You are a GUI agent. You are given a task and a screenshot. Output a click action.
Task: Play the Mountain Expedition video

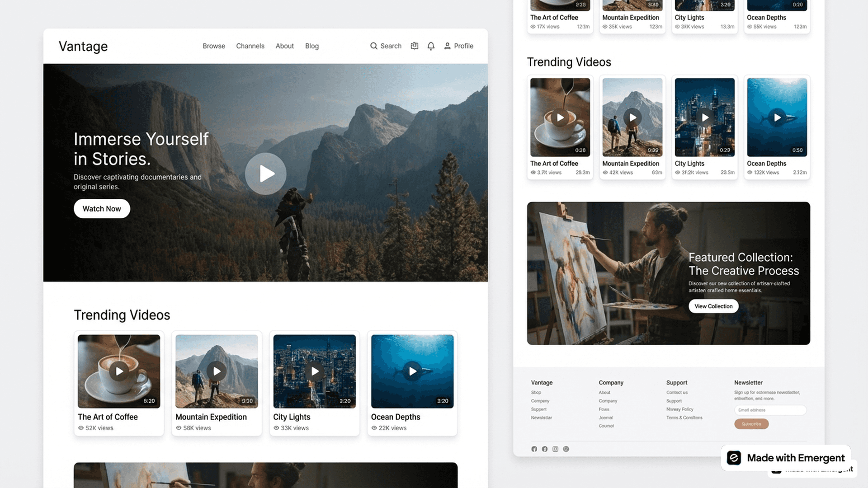pyautogui.click(x=217, y=371)
